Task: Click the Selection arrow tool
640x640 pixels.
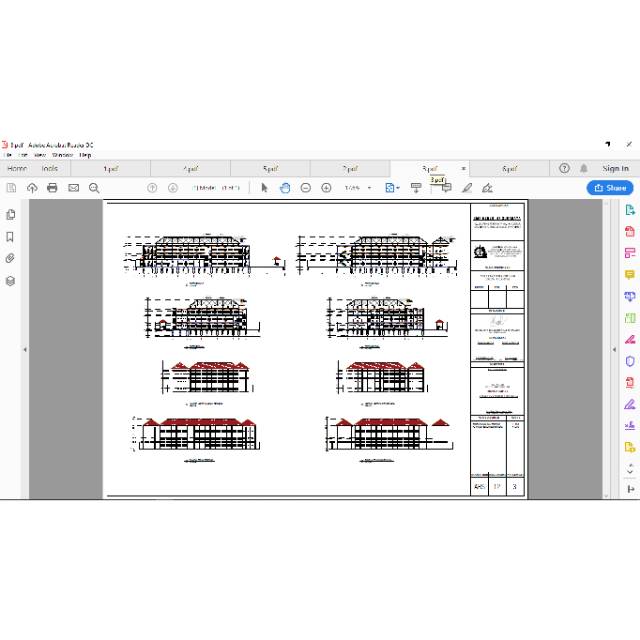Action: (264, 188)
